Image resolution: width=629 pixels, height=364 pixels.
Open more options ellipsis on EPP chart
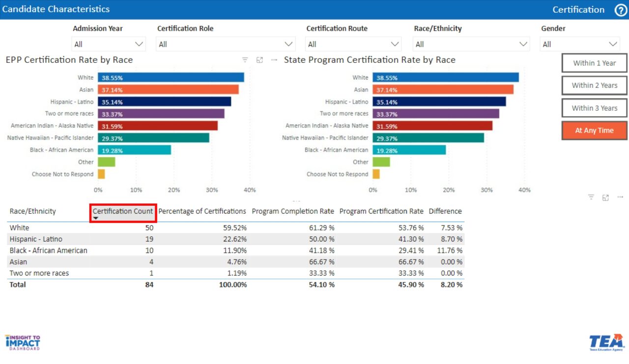point(274,60)
